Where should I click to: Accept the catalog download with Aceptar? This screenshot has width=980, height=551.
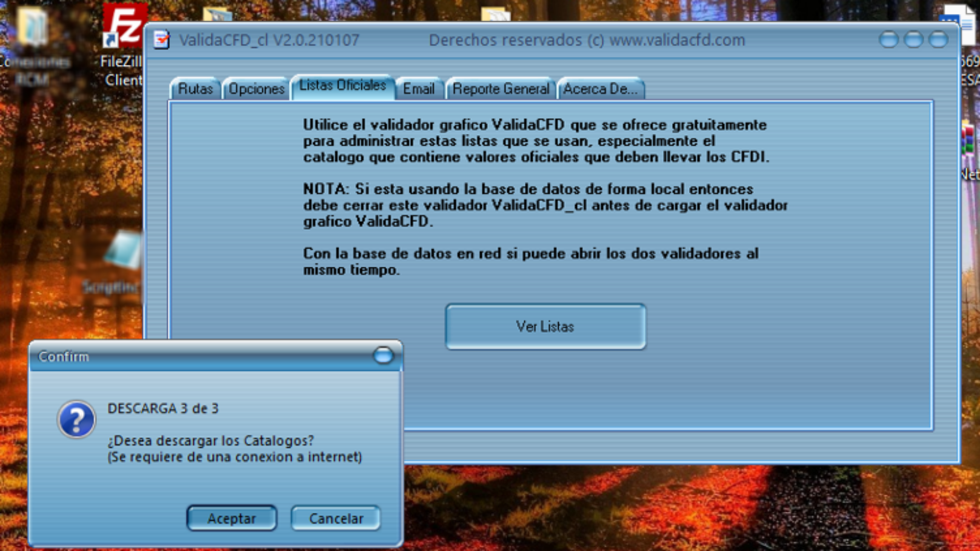coord(232,518)
